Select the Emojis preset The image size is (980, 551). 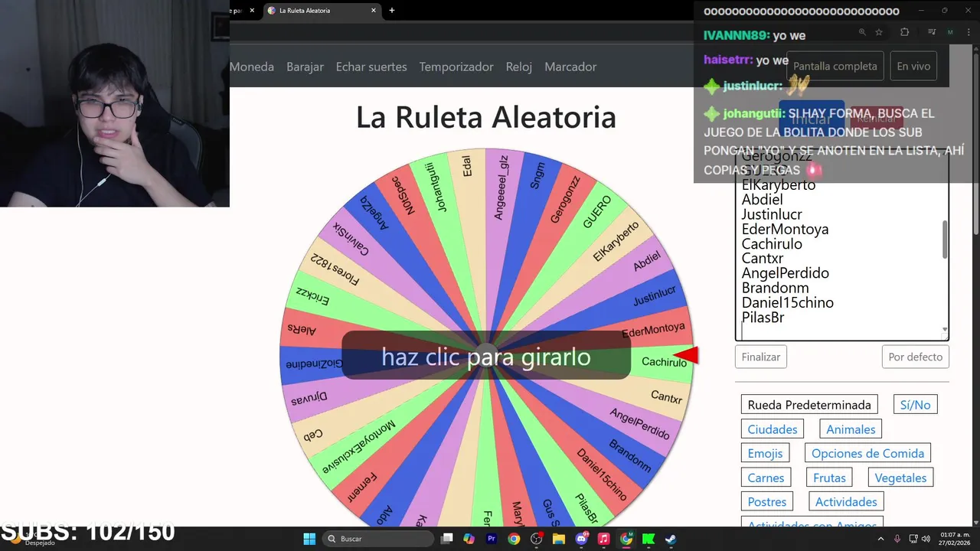click(765, 453)
